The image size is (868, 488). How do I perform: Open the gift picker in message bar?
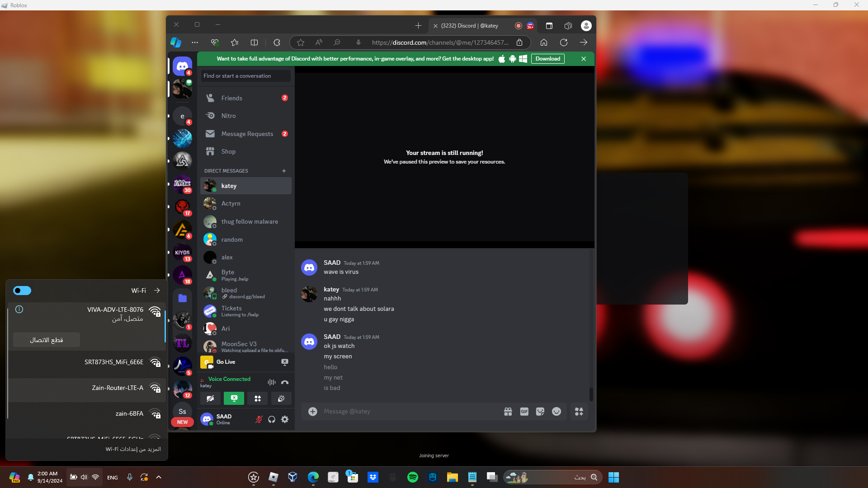click(x=508, y=412)
